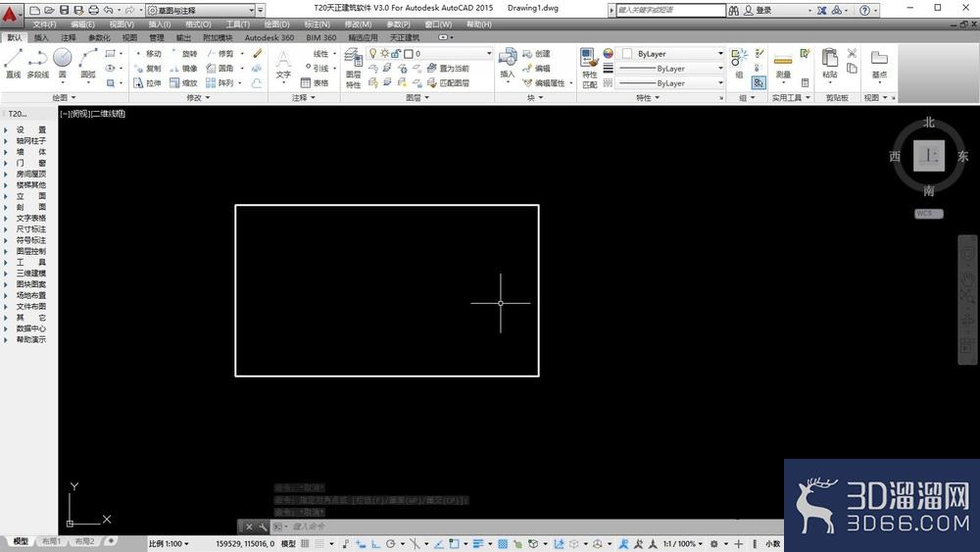Open the 图层特性 layer properties manager
Viewport: 980px width, 552px height.
pos(353,67)
